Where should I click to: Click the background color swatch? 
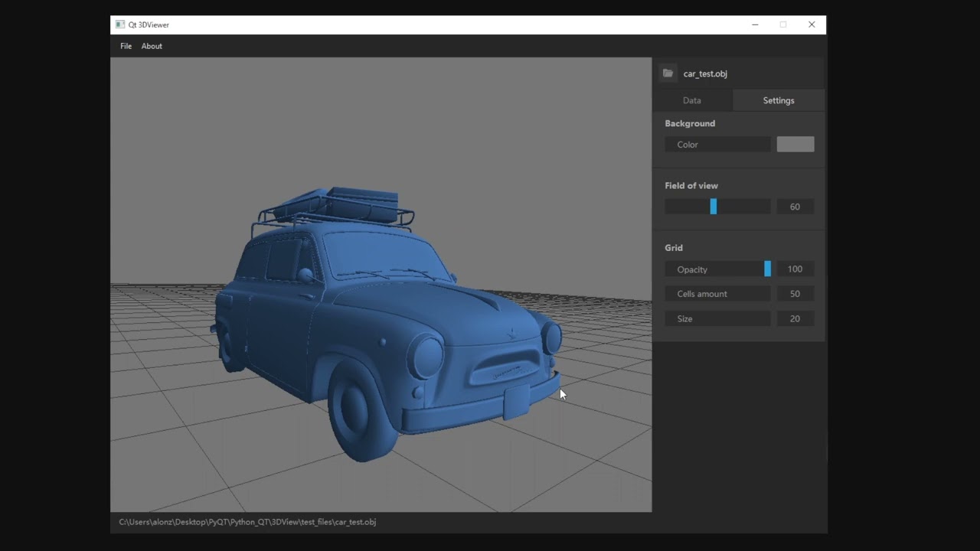(x=795, y=144)
